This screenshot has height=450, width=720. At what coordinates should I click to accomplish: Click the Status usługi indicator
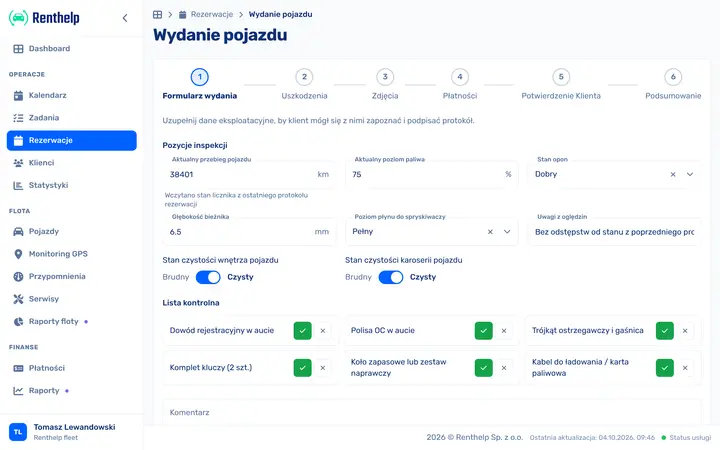coord(686,438)
